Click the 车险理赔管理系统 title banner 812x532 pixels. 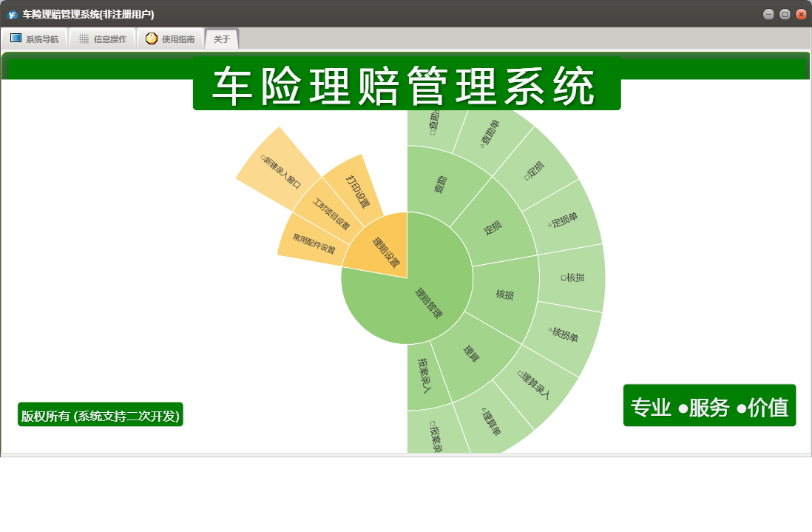pos(407,85)
